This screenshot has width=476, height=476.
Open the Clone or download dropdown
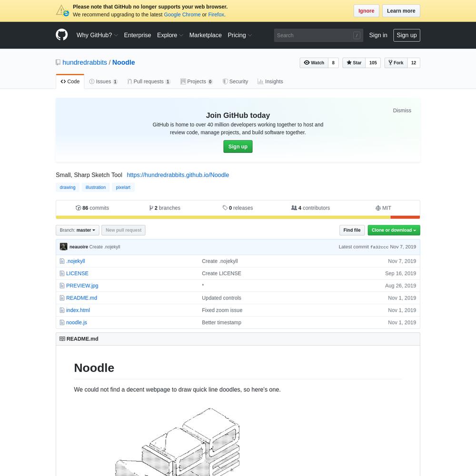394,230
